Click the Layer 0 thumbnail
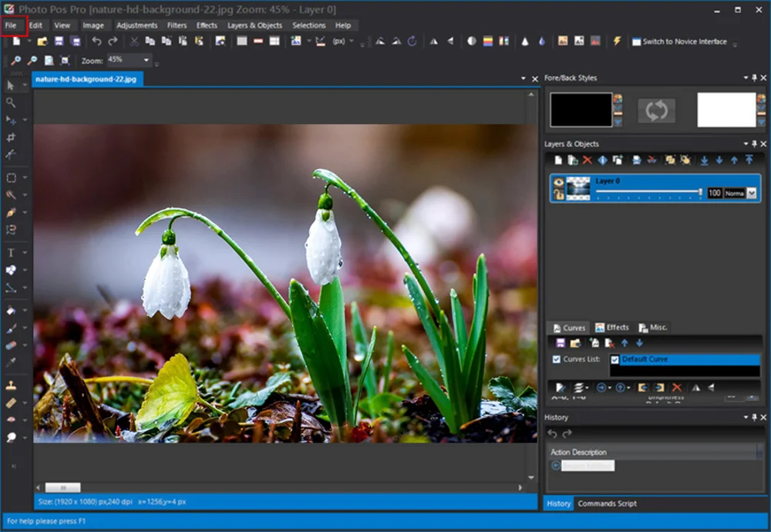 point(577,188)
